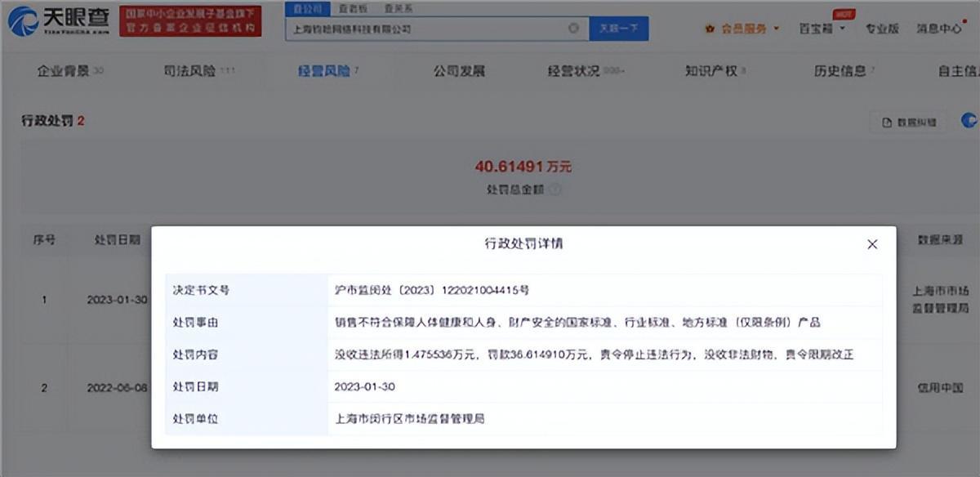The width and height of the screenshot is (980, 477).
Task: Switch to 司法风险 tab
Action: click(198, 71)
